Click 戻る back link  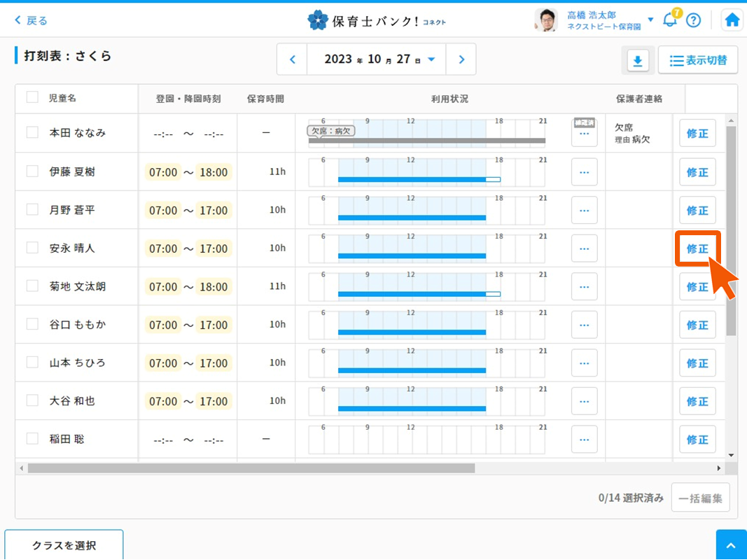[32, 20]
